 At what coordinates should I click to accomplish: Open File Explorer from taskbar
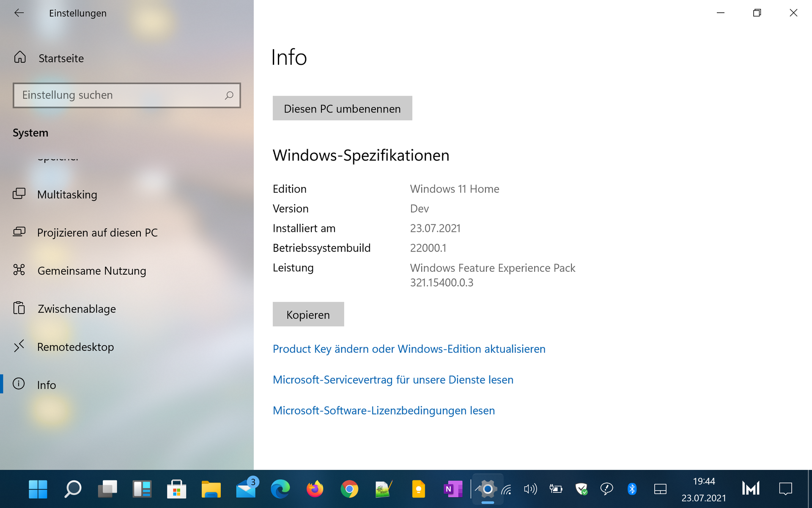point(211,489)
